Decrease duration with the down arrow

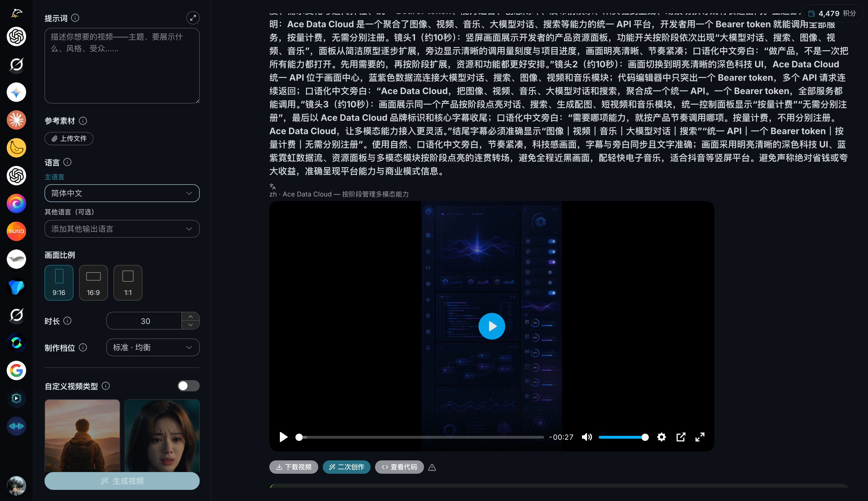pos(191,325)
